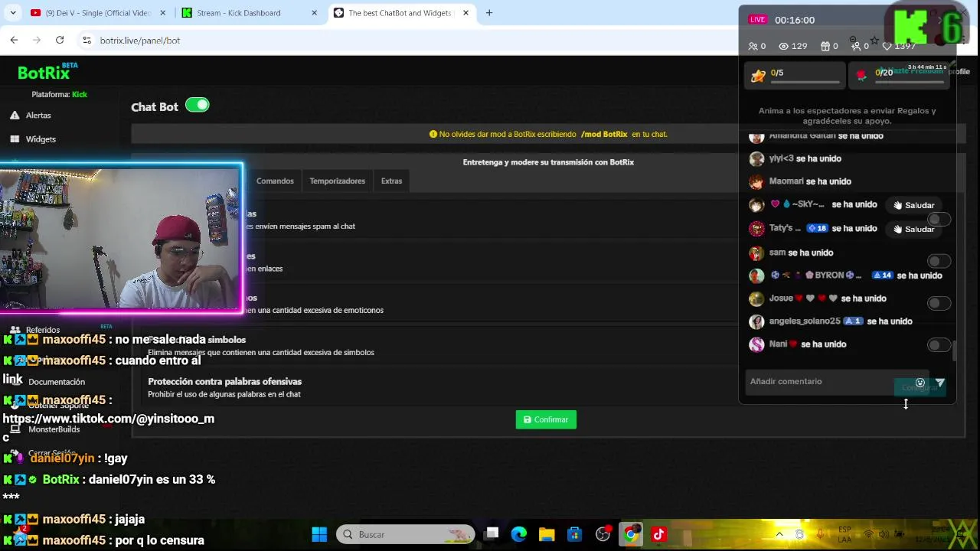The height and width of the screenshot is (551, 980).
Task: Open Widgets in the BotRix sidebar
Action: click(41, 139)
